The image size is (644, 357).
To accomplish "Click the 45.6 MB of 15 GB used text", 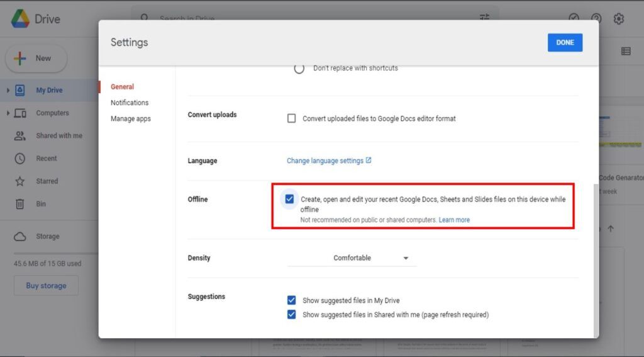I will [47, 264].
